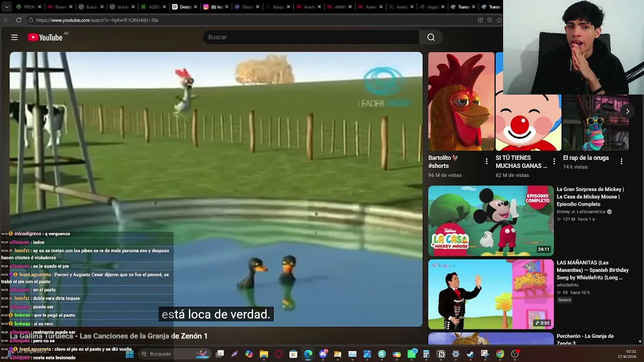Screen dimensions: 644x362
Task: Open the red-nosed clown short thumbnail
Action: point(528,123)
